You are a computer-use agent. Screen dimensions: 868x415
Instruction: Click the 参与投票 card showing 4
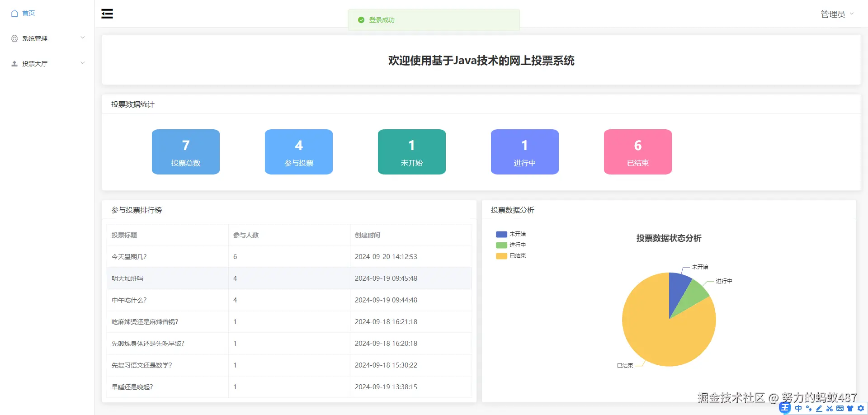tap(299, 152)
